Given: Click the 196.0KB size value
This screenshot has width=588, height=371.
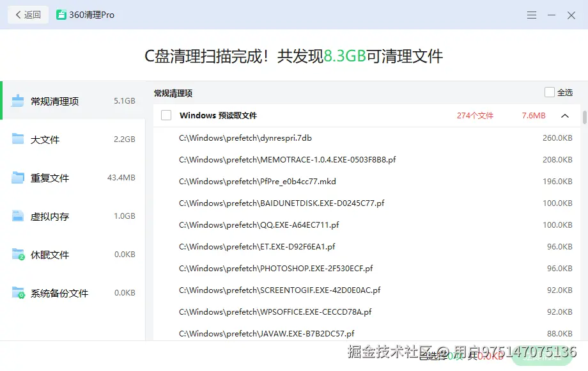Looking at the screenshot, I should (x=557, y=182).
